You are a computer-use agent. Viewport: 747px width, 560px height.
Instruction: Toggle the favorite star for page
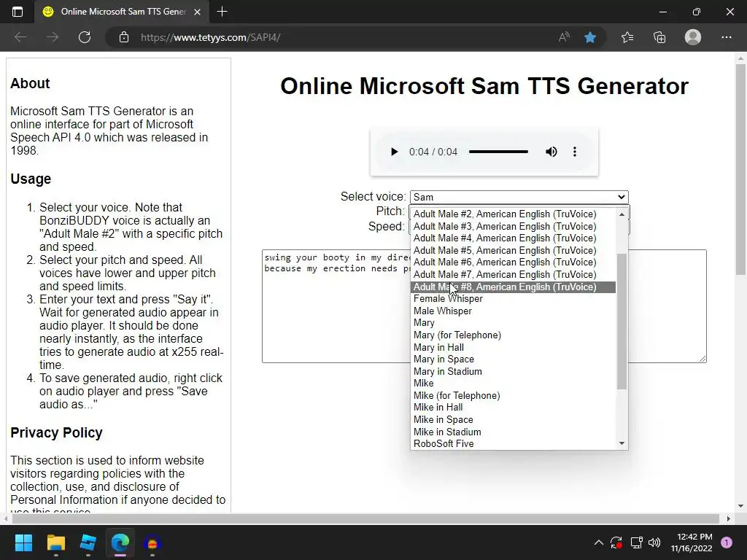(590, 37)
